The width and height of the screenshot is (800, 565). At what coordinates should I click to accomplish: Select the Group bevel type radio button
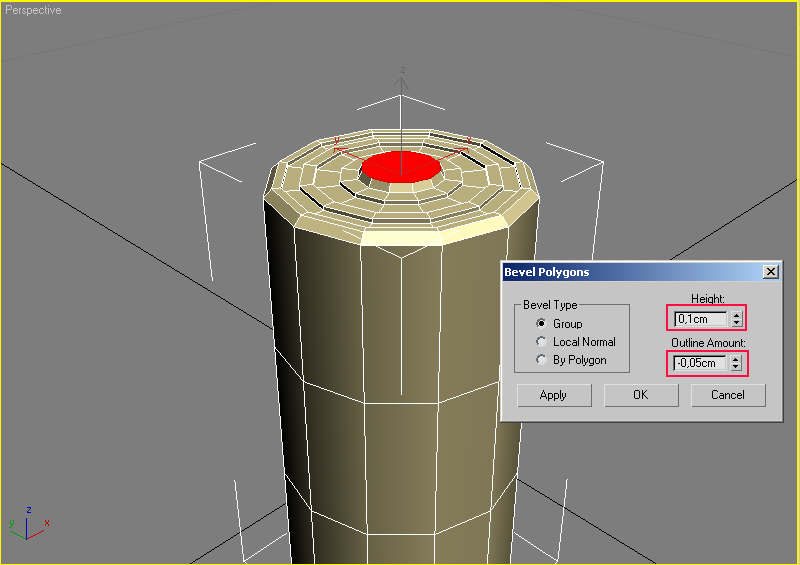(541, 323)
